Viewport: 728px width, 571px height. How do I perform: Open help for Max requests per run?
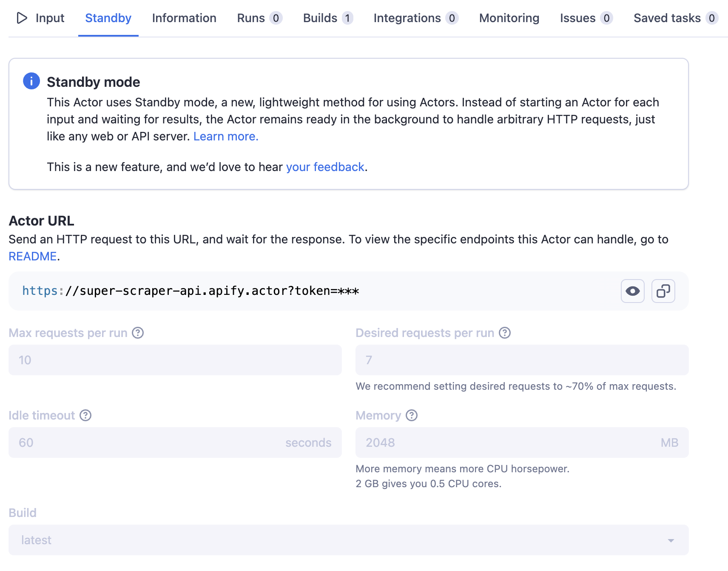[x=138, y=333]
